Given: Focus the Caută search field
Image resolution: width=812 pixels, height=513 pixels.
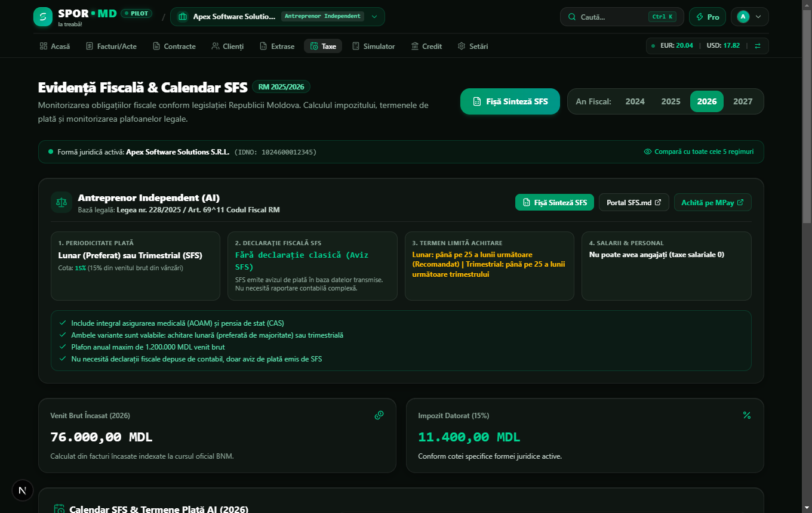Looking at the screenshot, I should coord(622,17).
